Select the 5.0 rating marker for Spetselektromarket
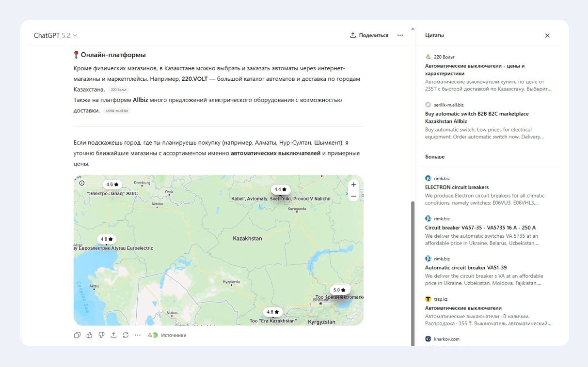This screenshot has height=367, width=588. pos(340,290)
